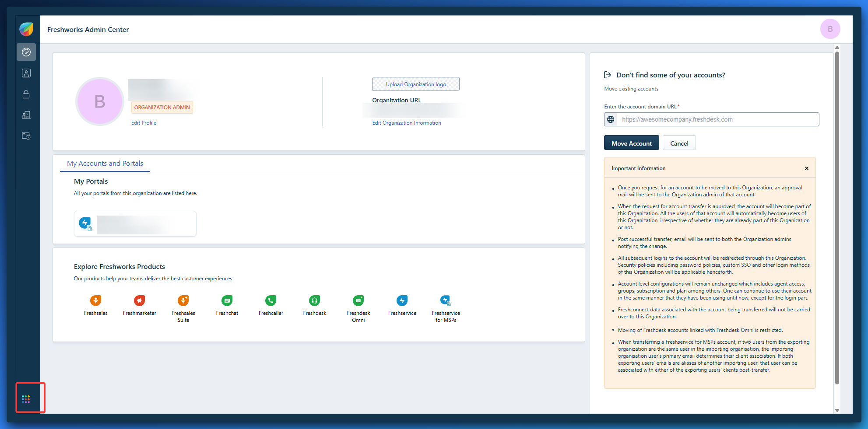
Task: Click Upload Organization logo button
Action: [416, 84]
